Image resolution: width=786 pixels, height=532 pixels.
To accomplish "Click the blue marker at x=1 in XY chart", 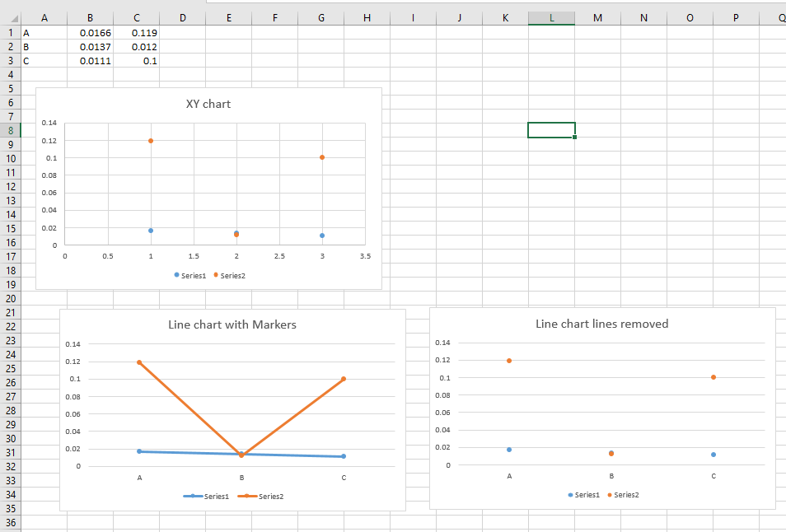I will (x=150, y=231).
